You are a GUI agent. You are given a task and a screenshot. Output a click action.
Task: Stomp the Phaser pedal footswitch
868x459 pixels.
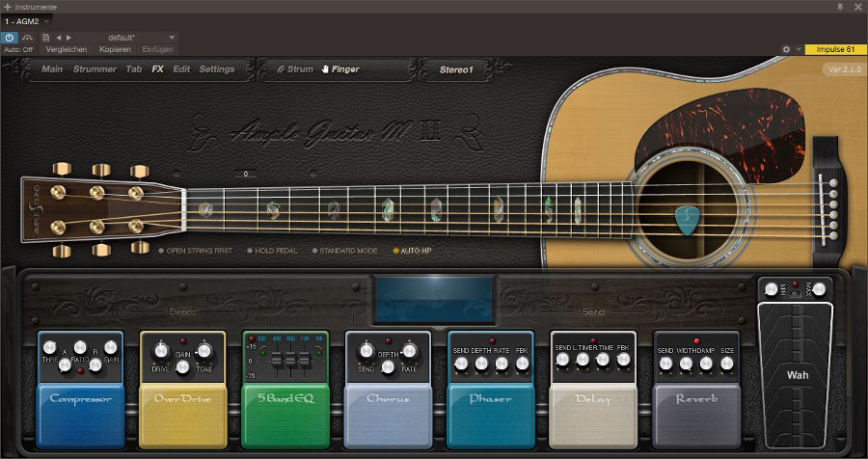click(491, 416)
